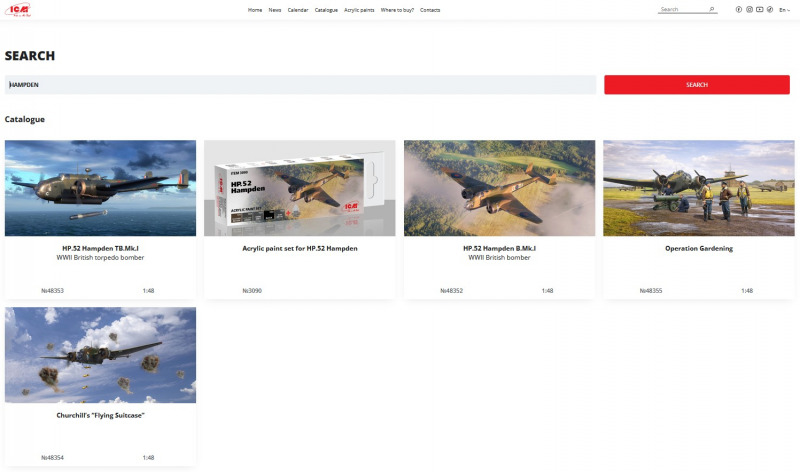The image size is (800, 472).
Task: Click the WWII British torpedo bomber subtitle
Action: [x=101, y=258]
